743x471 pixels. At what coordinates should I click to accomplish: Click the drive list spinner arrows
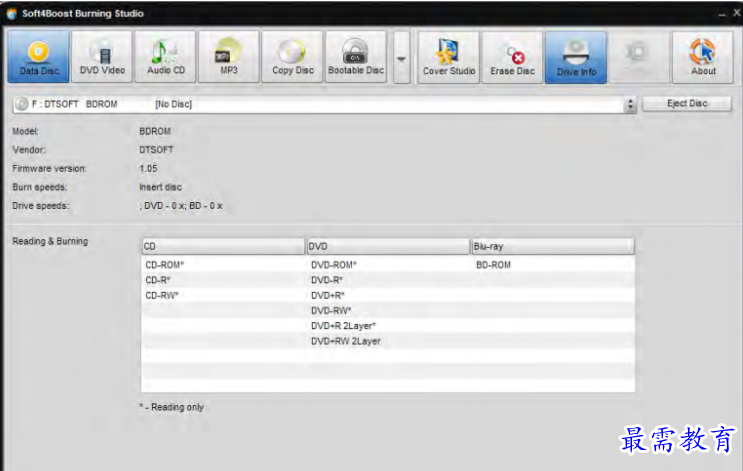[630, 104]
